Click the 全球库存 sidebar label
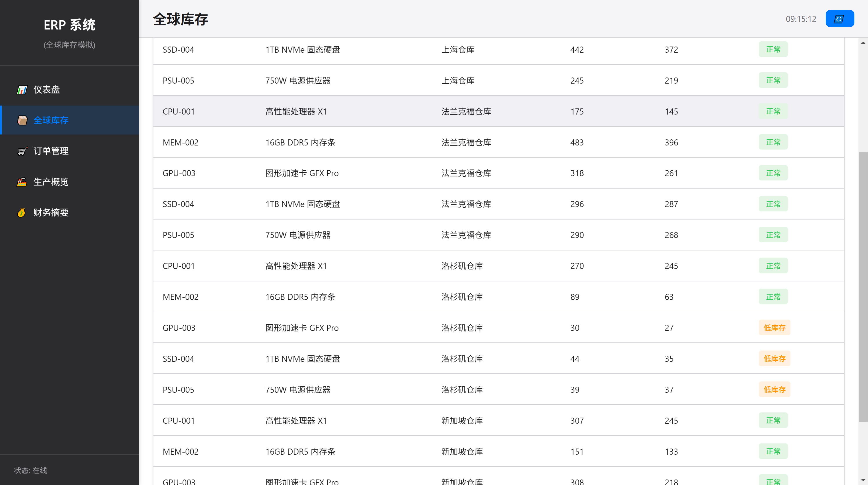 (51, 120)
